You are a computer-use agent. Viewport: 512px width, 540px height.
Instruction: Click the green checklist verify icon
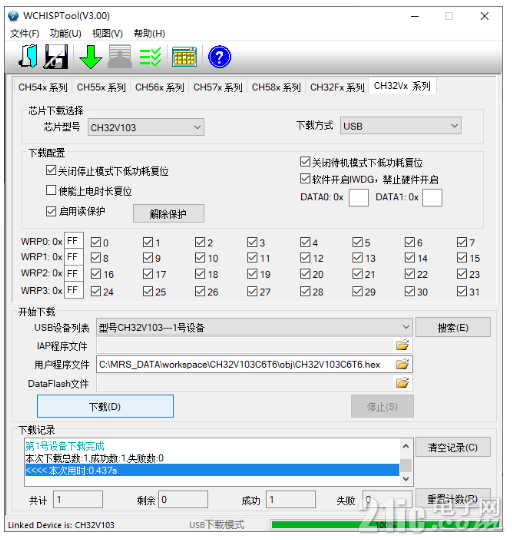click(150, 57)
